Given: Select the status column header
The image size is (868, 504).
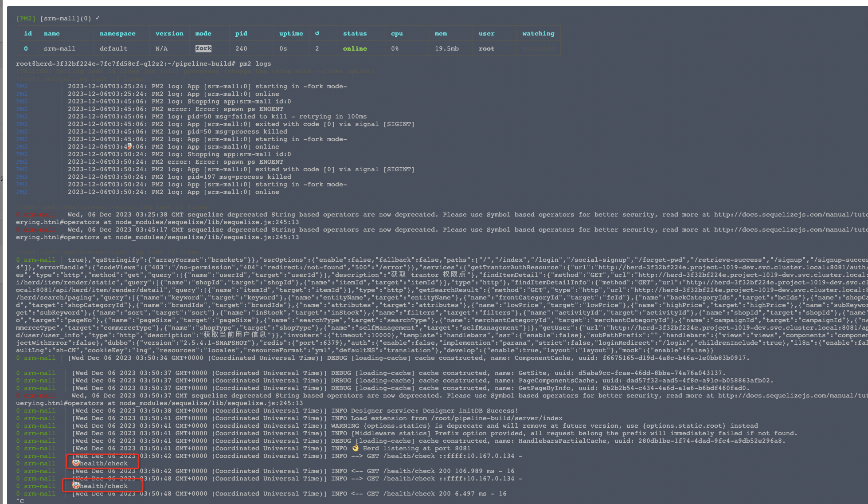Looking at the screenshot, I should point(355,33).
